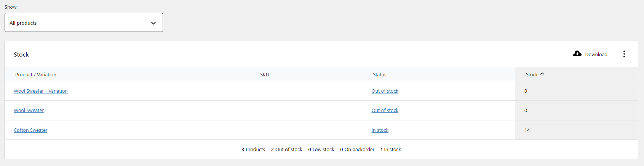
Task: Sort by Product / Variation column header
Action: pos(36,75)
